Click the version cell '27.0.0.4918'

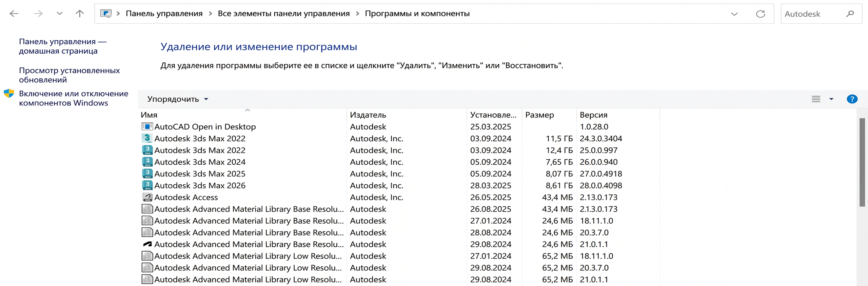pos(601,173)
